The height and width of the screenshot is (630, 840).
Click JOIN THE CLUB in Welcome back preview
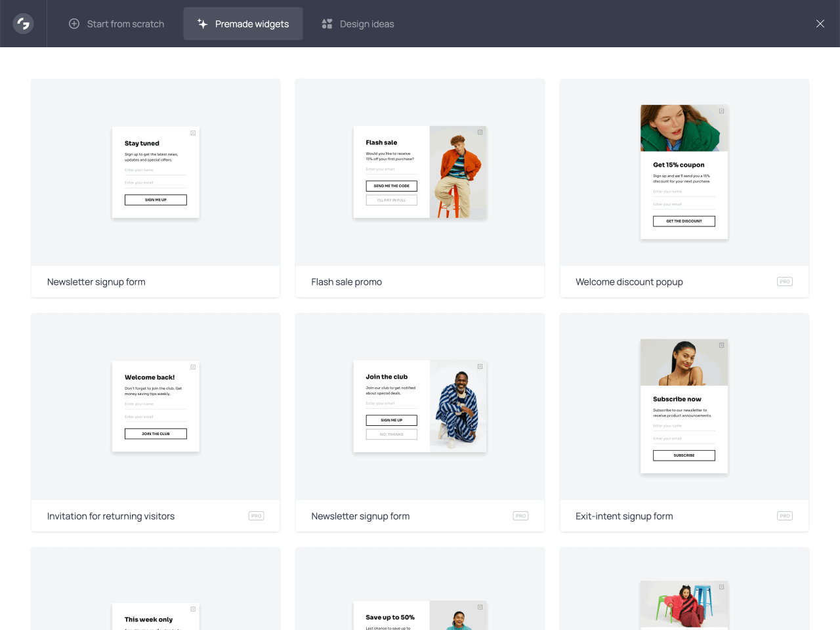click(156, 434)
